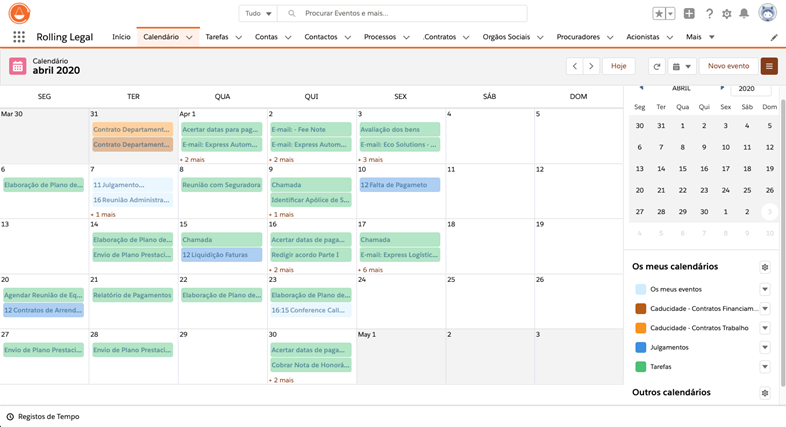Toggle Tarefas calendar color box
Viewport: 786px width, 427px height.
point(641,367)
